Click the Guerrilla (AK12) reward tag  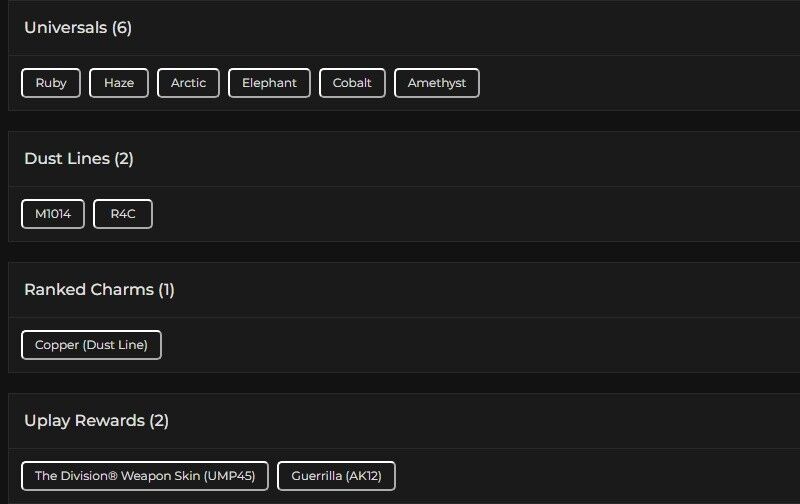coord(336,476)
